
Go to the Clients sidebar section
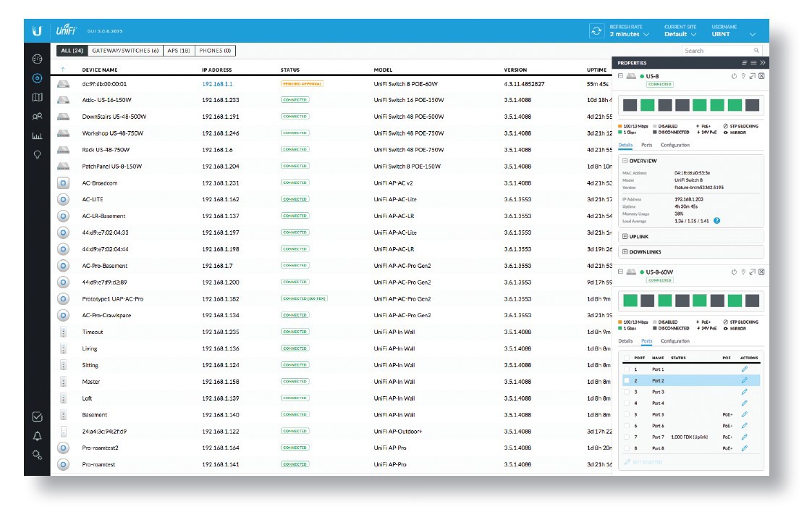point(37,116)
